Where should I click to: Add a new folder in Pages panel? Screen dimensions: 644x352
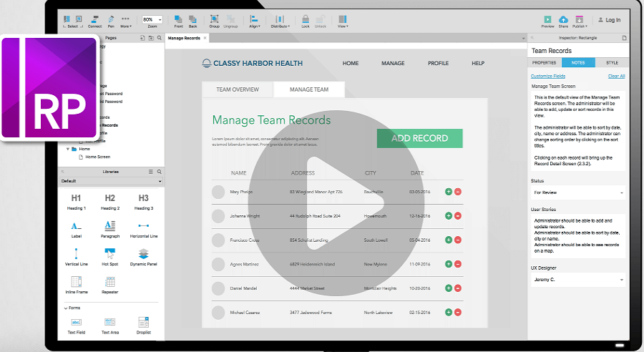click(151, 38)
